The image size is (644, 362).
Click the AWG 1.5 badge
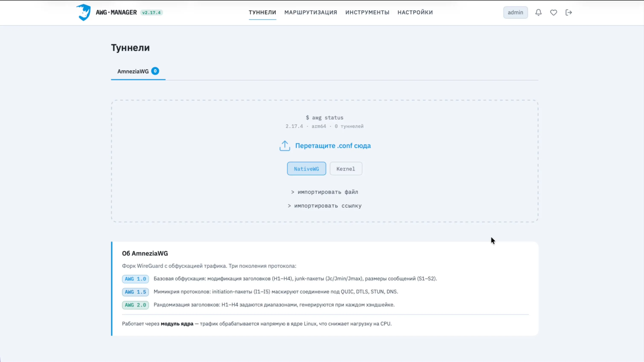135,292
